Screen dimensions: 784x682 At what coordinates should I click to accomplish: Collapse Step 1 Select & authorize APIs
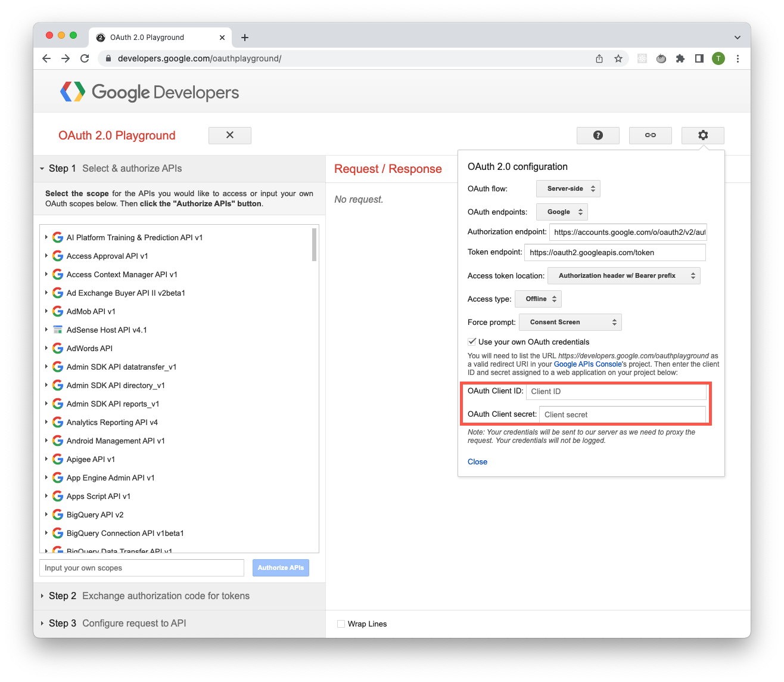(x=179, y=169)
